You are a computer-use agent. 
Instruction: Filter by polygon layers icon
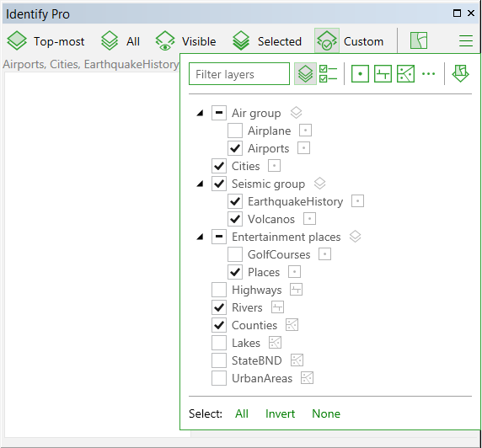[x=406, y=74]
